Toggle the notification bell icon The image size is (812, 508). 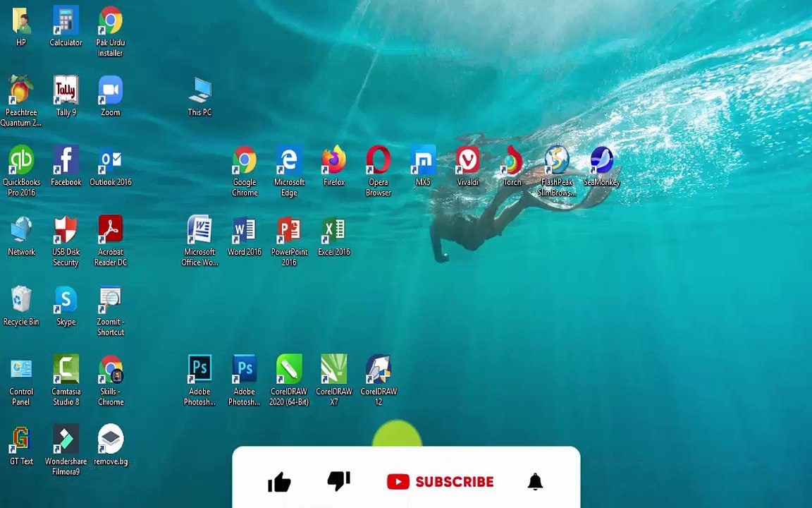535,482
